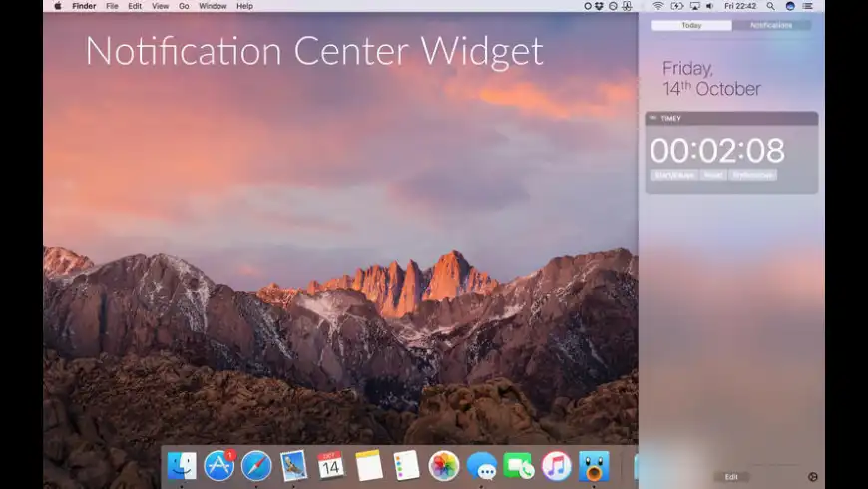Activate Siri from the menu bar
The image size is (868, 489).
[790, 6]
